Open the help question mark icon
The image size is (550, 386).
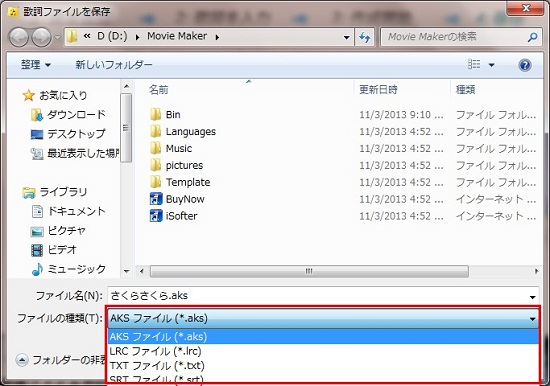(x=524, y=65)
